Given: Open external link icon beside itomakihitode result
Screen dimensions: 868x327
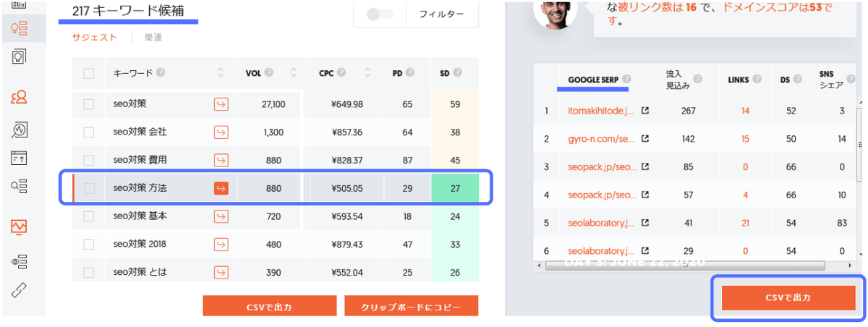Looking at the screenshot, I should 645,111.
